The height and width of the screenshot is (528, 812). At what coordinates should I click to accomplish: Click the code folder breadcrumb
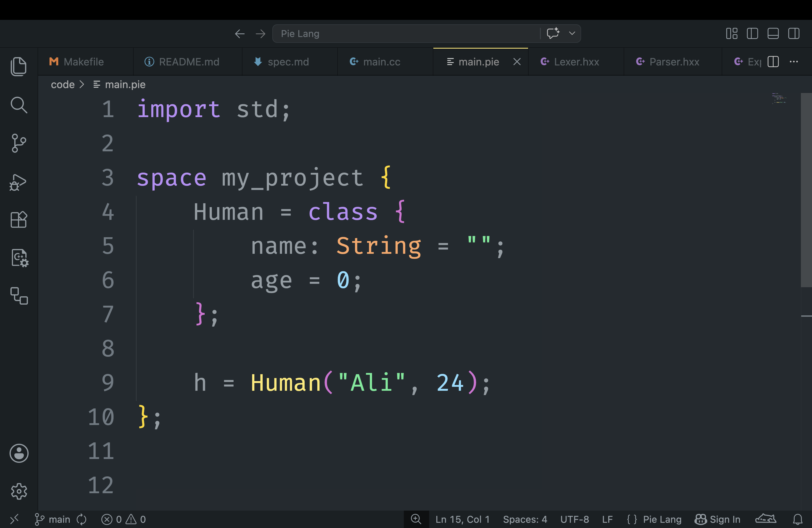[x=63, y=84]
